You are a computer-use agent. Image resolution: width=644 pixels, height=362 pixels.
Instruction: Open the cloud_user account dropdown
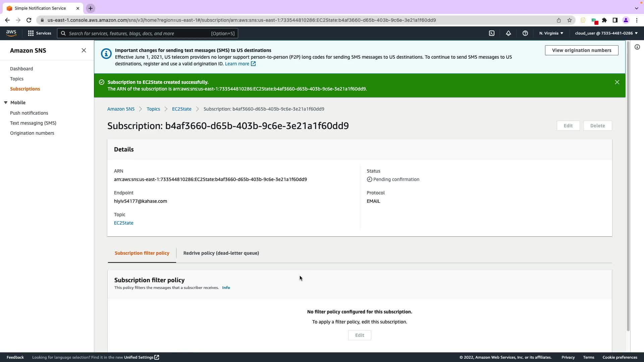[x=606, y=33]
